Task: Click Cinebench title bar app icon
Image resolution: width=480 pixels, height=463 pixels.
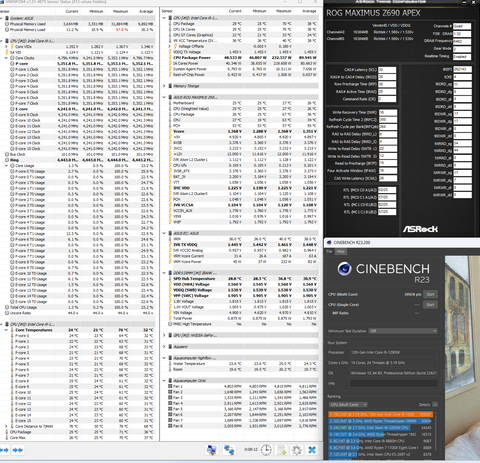Action: (329, 242)
